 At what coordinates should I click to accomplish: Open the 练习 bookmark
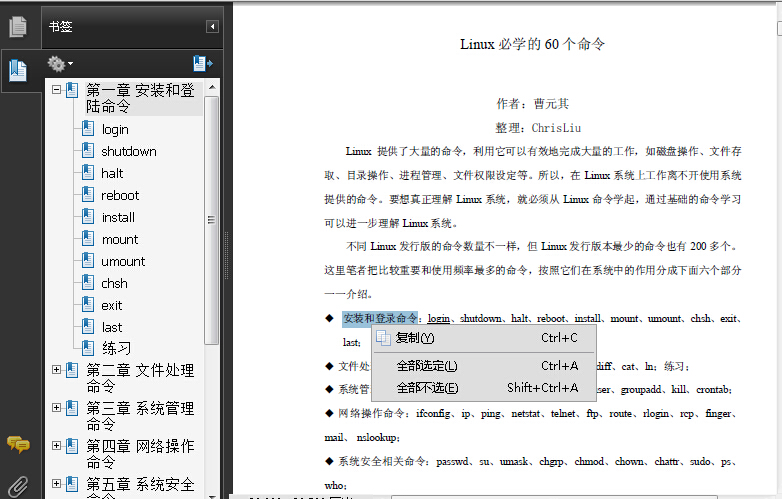(117, 348)
